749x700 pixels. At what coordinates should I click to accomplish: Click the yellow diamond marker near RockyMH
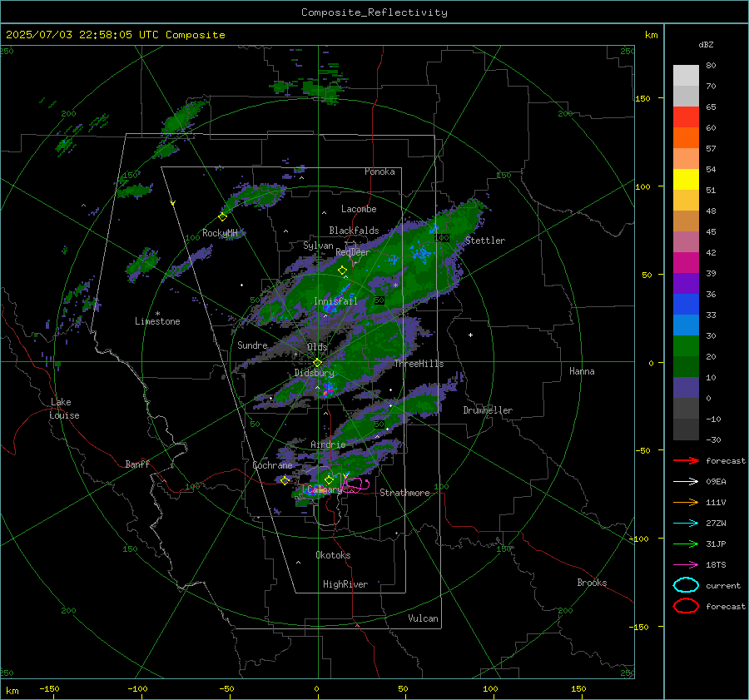[x=222, y=217]
